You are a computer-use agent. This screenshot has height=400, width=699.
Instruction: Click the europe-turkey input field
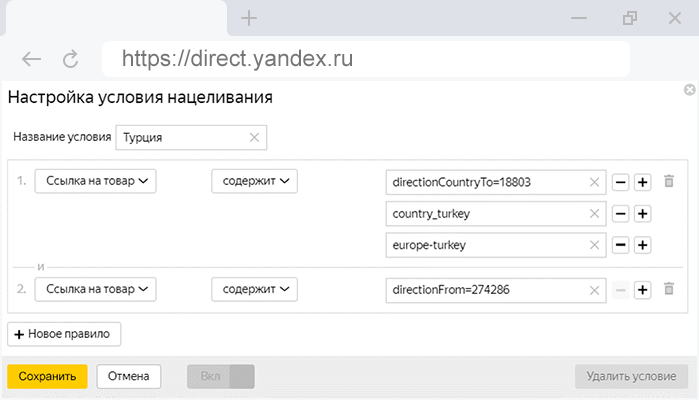pyautogui.click(x=485, y=245)
